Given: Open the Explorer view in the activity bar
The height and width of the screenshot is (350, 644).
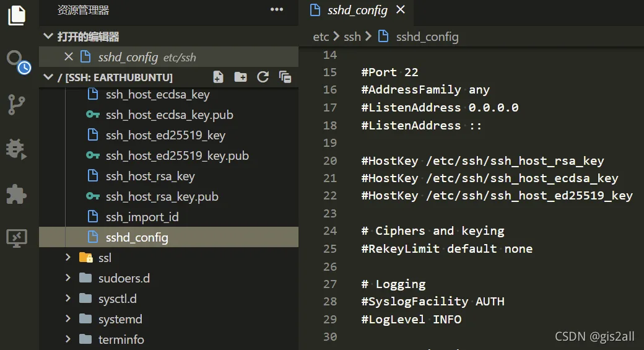Looking at the screenshot, I should (x=17, y=15).
